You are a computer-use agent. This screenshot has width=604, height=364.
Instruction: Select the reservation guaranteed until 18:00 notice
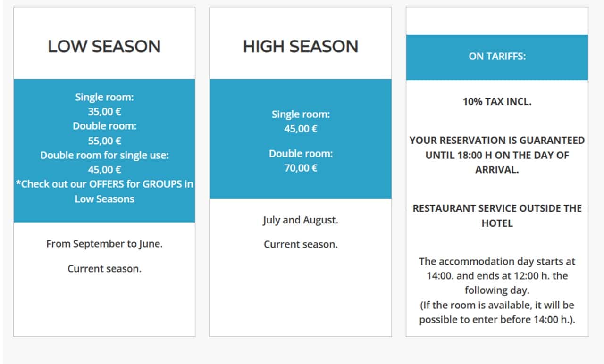point(497,155)
